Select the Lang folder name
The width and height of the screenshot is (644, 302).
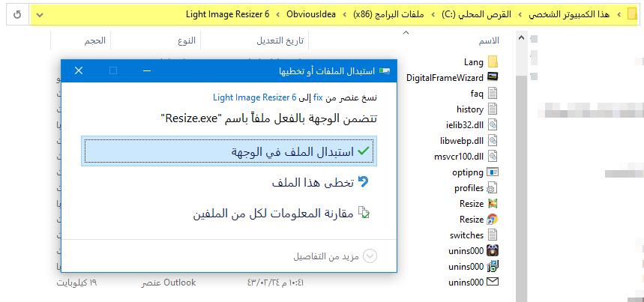[x=474, y=62]
